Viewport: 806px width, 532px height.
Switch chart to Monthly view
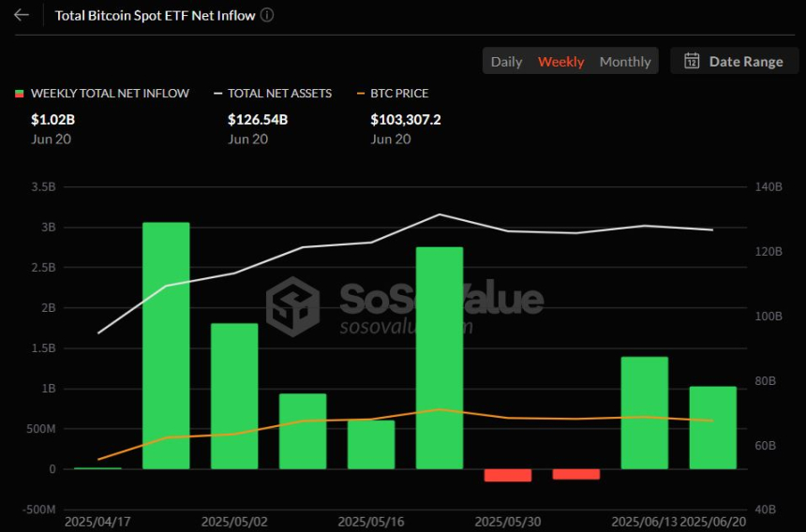pyautogui.click(x=624, y=61)
